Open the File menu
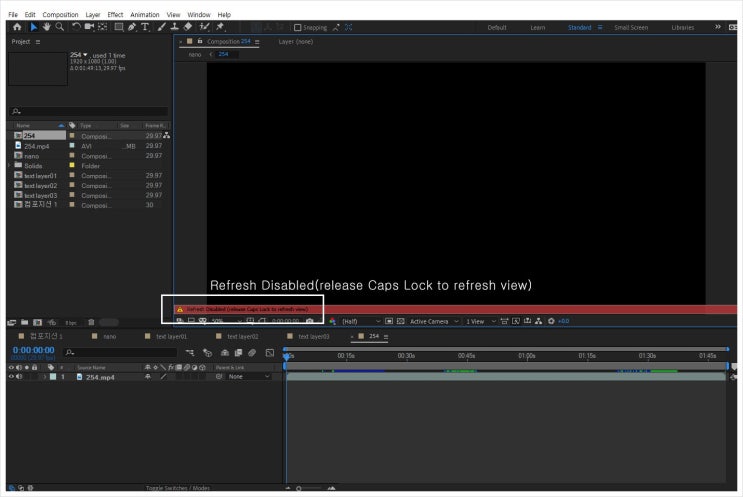 coord(13,15)
